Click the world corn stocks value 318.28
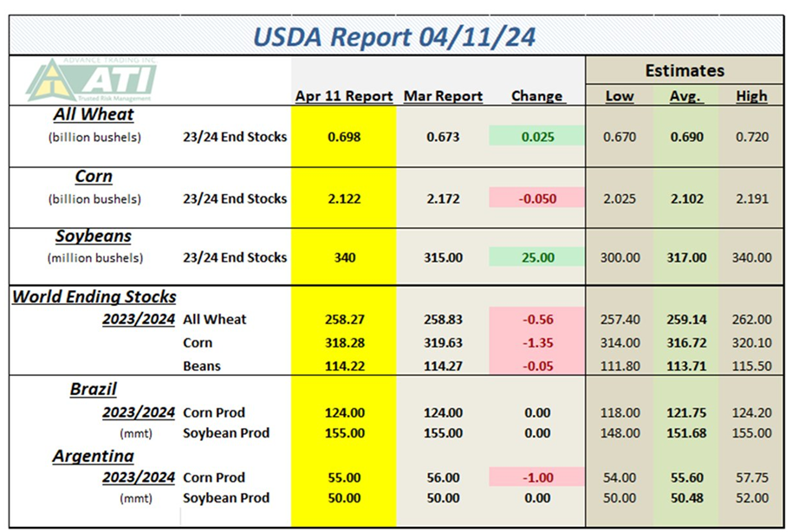This screenshot has width=792, height=532. tap(345, 342)
